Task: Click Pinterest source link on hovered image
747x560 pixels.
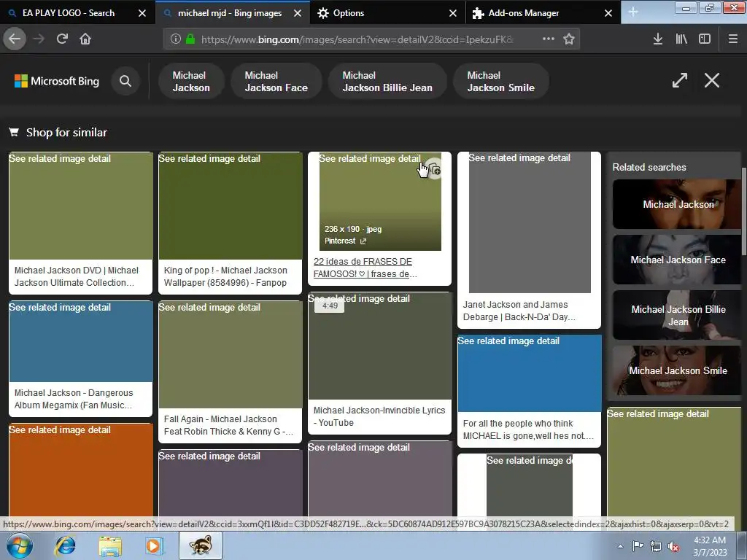Action: coord(345,241)
